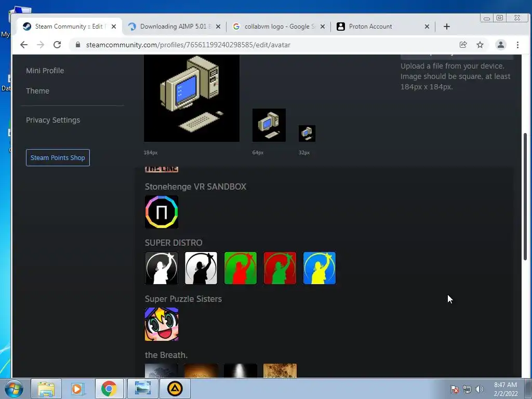Click the share page icon in address bar

tap(463, 45)
